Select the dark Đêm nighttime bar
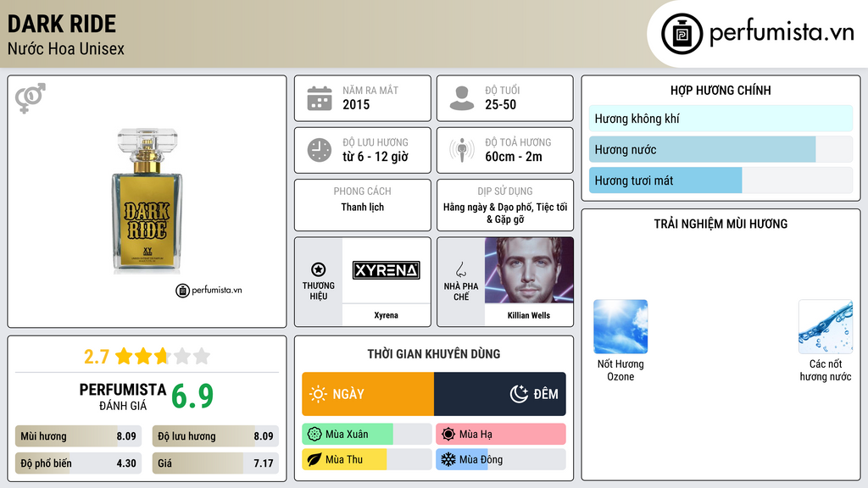 point(500,394)
